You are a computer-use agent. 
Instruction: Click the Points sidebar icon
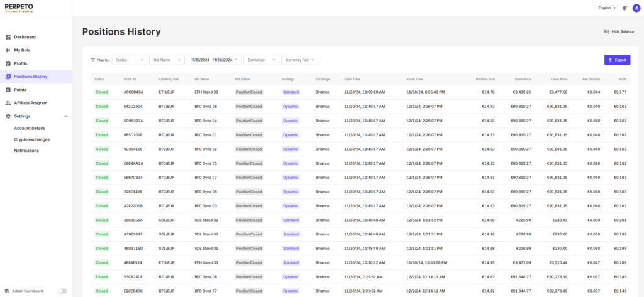8,89
